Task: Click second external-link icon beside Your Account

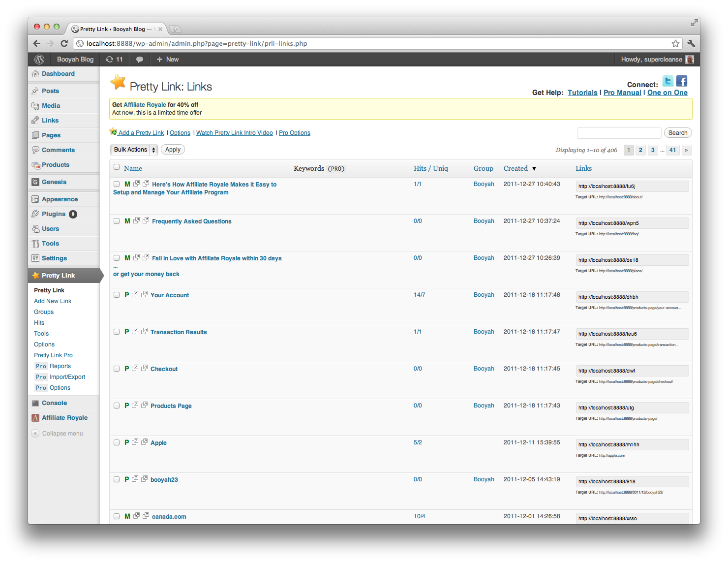Action: click(144, 294)
